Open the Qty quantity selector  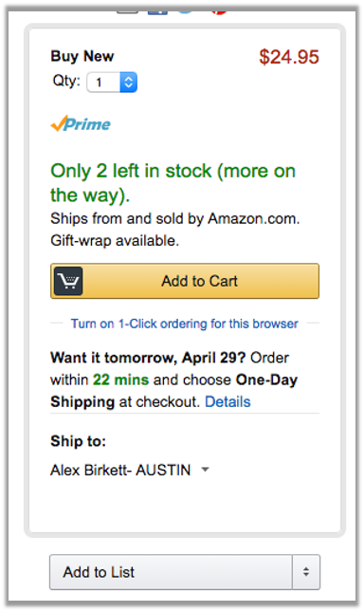(112, 83)
